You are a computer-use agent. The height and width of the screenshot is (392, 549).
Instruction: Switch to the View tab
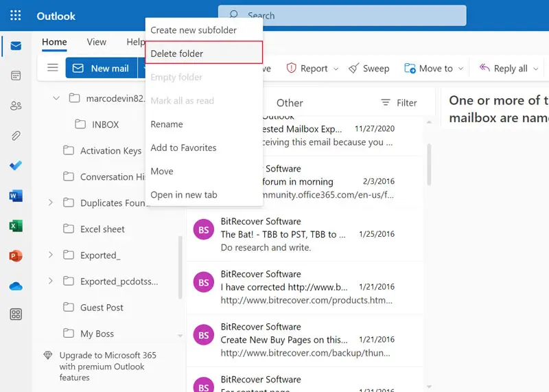(x=96, y=42)
